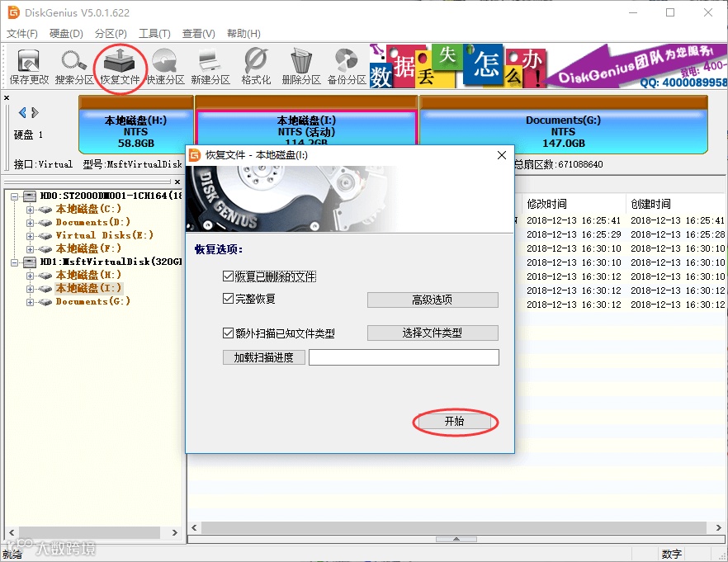Click left arrow of tree panel scrollbar
This screenshot has width=728, height=562.
[x=12, y=533]
